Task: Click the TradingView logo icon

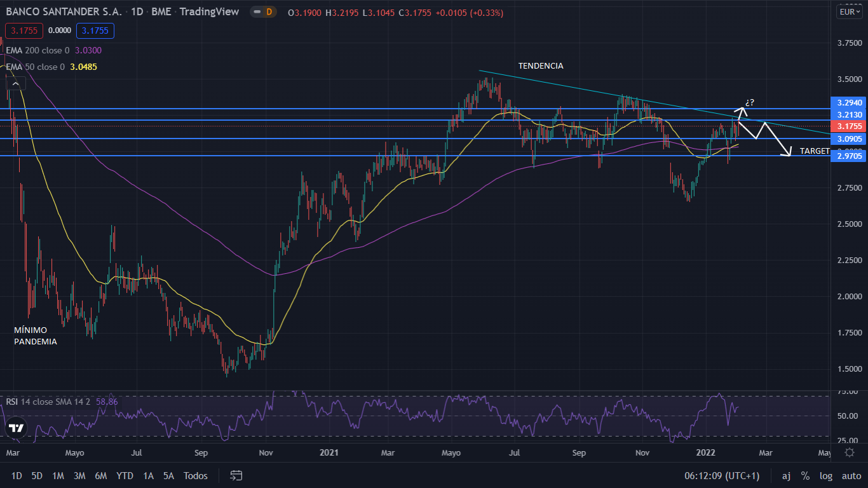Action: click(17, 428)
